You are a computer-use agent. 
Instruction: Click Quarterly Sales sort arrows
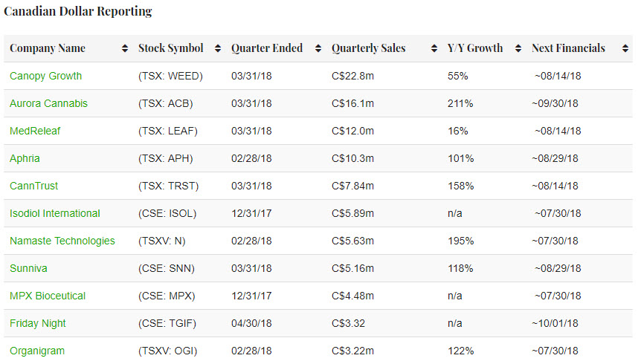coord(434,48)
